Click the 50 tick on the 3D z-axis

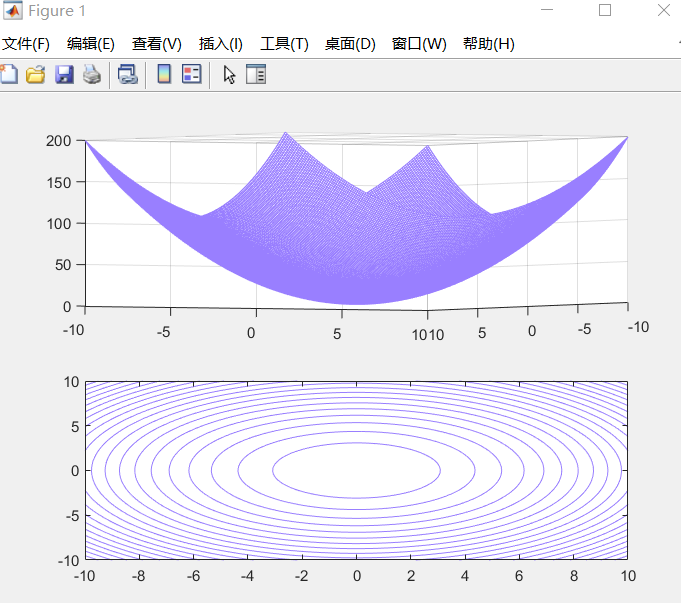[x=63, y=265]
